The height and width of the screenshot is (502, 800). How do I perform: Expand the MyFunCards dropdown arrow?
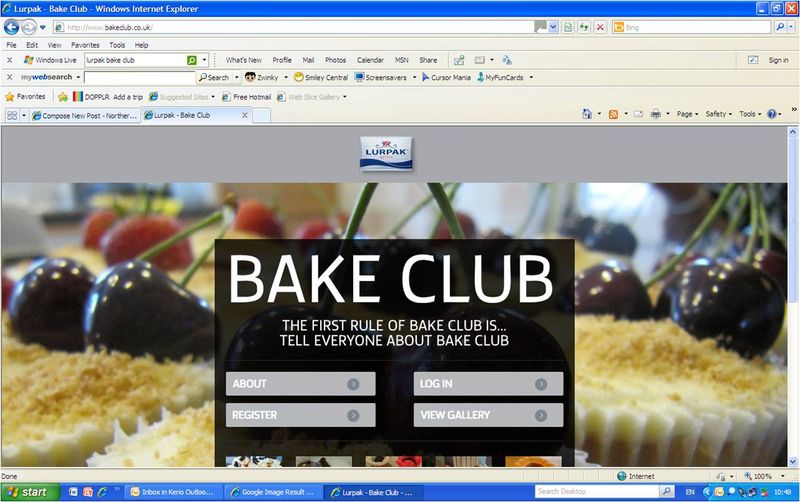coord(531,78)
